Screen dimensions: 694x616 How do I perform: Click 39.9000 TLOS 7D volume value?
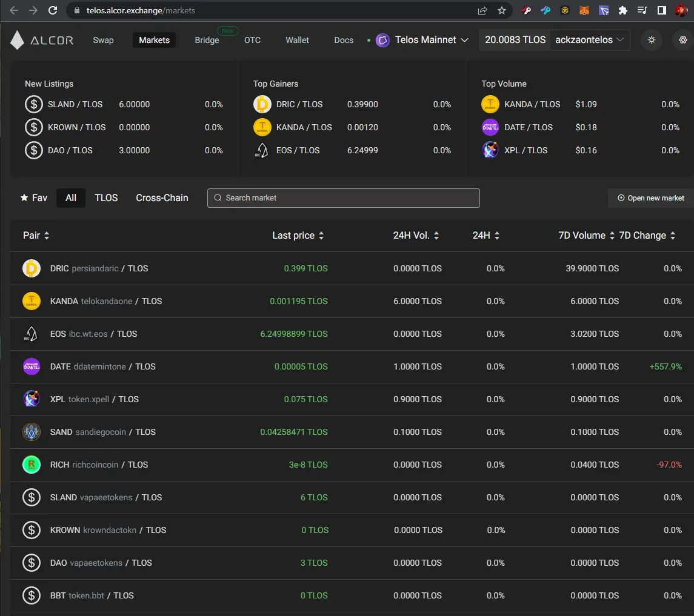pos(592,268)
